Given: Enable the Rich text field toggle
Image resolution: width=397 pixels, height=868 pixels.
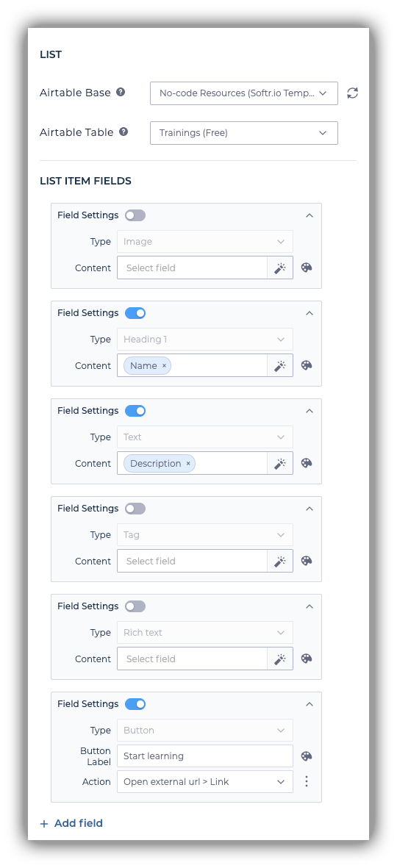Looking at the screenshot, I should [x=135, y=606].
